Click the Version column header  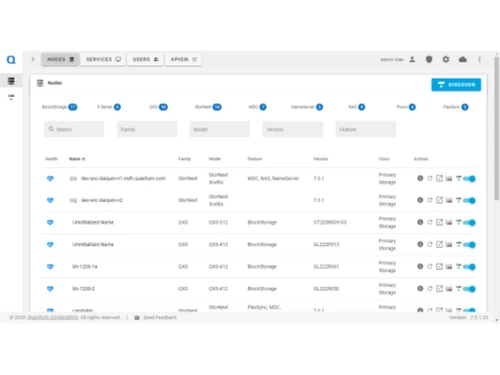click(x=321, y=159)
